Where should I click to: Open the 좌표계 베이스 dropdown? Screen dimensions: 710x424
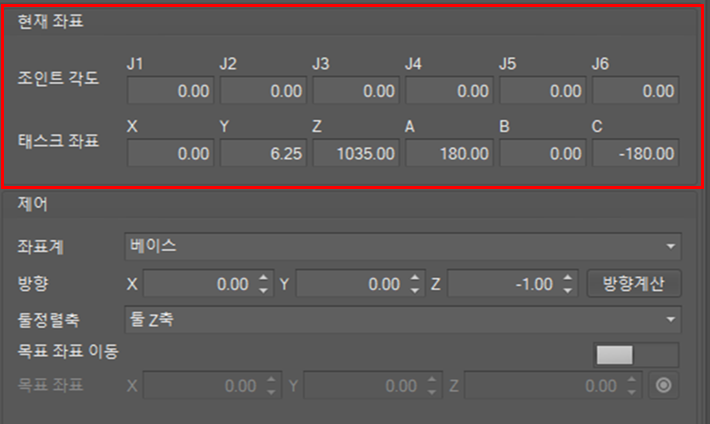point(403,246)
